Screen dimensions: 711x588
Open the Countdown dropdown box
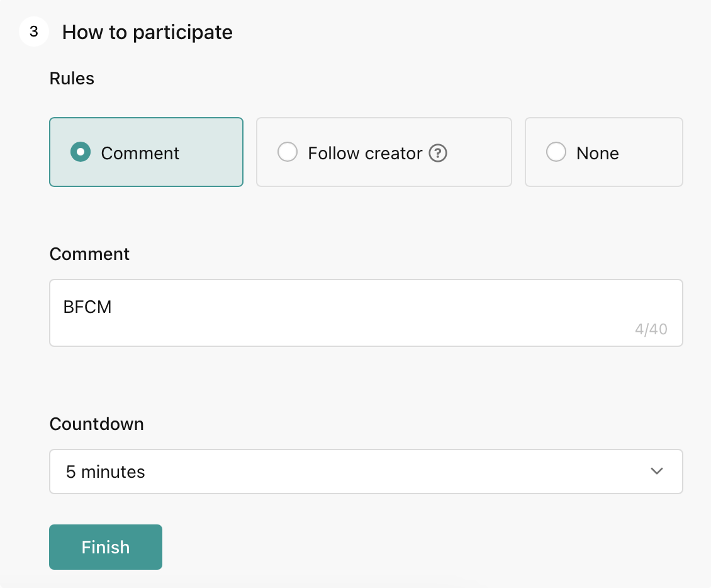tap(365, 472)
